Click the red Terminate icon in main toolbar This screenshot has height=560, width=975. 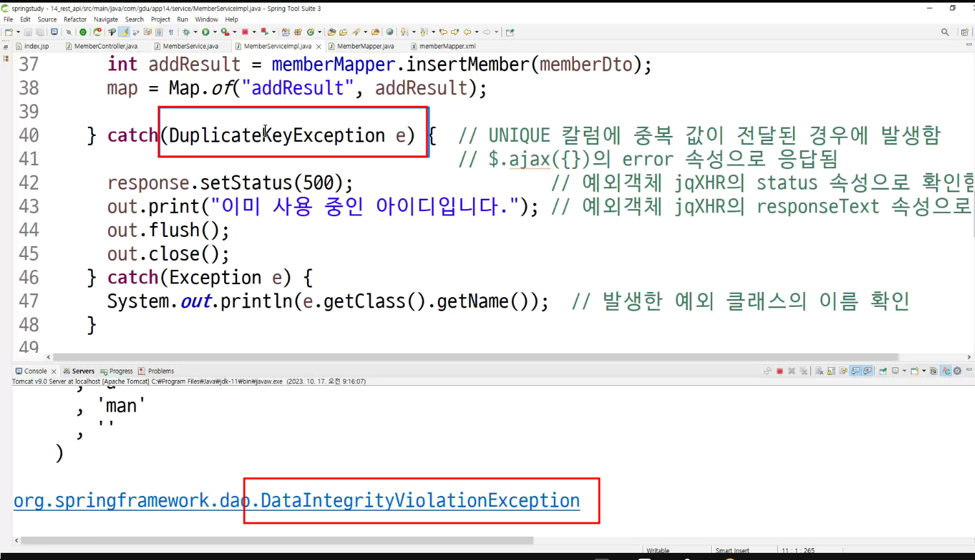point(245,32)
